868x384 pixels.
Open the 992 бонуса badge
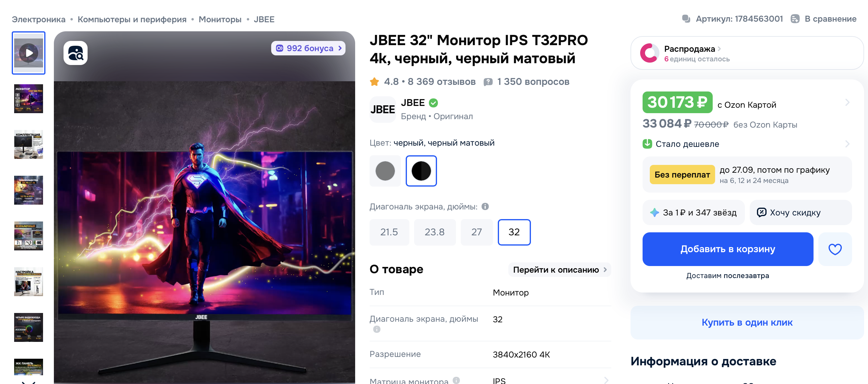(308, 48)
